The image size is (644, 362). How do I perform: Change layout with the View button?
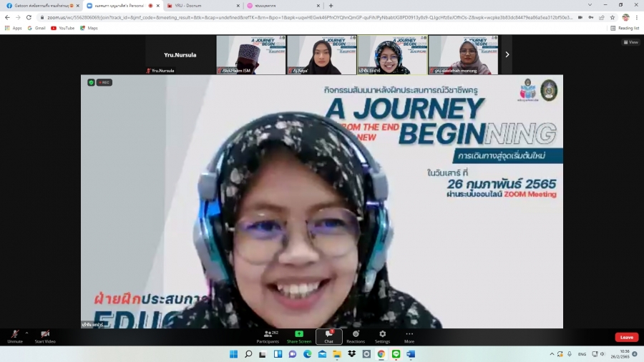630,42
